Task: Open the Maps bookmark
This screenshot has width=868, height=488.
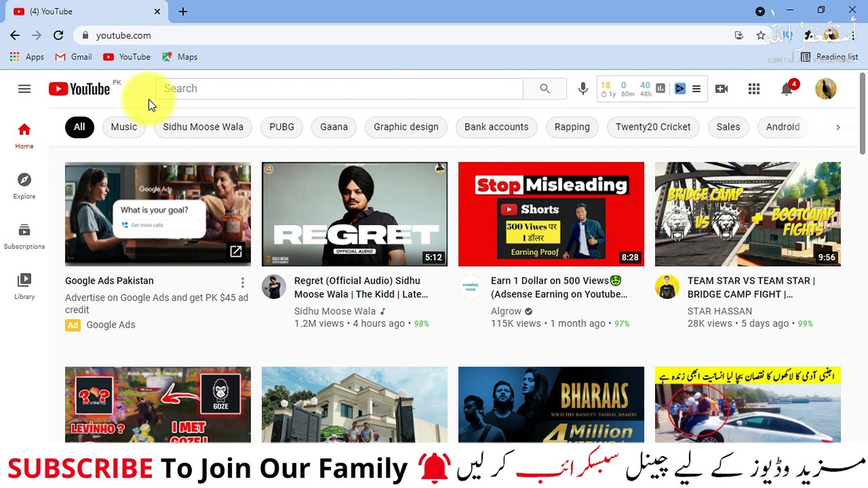Action: 180,57
